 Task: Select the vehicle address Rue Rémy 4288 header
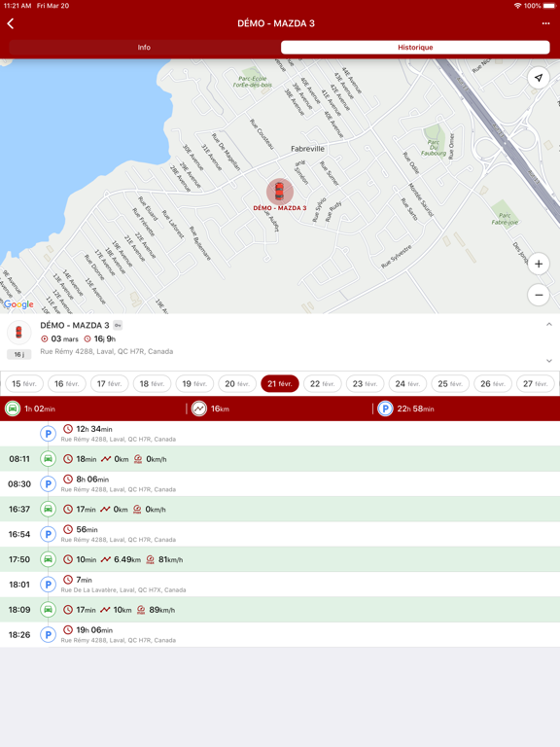click(107, 351)
